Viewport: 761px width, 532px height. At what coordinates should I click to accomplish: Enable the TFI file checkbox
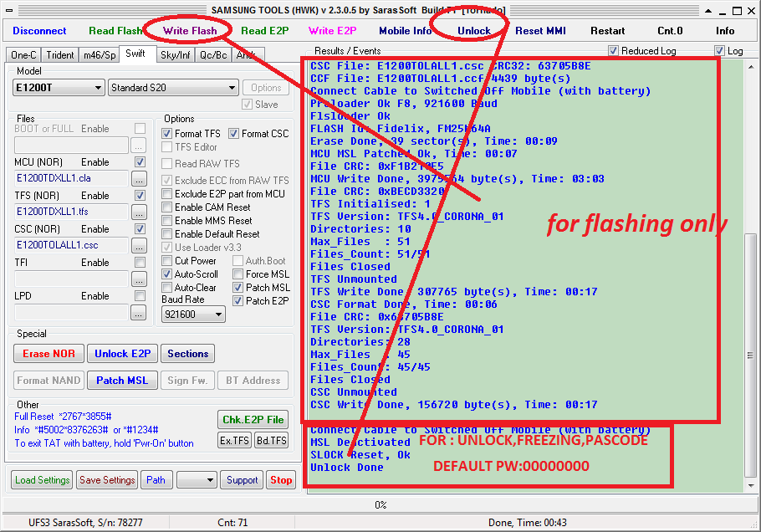(x=140, y=263)
